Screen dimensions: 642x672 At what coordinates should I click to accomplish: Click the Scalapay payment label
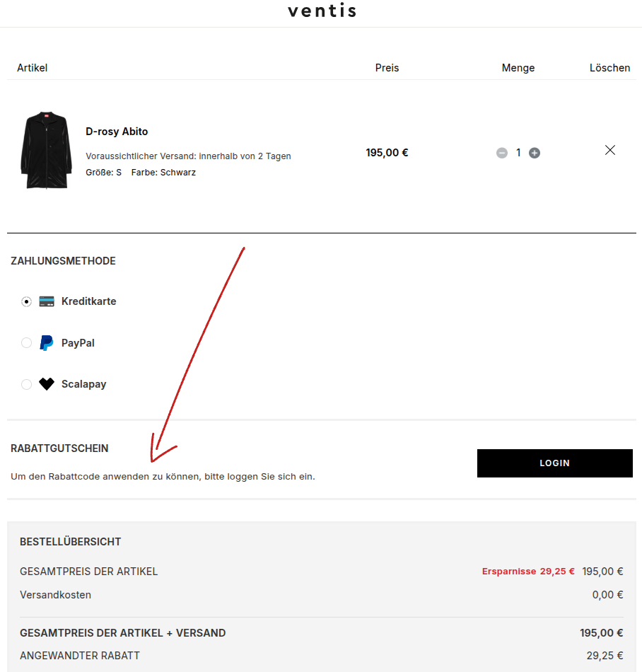click(84, 384)
